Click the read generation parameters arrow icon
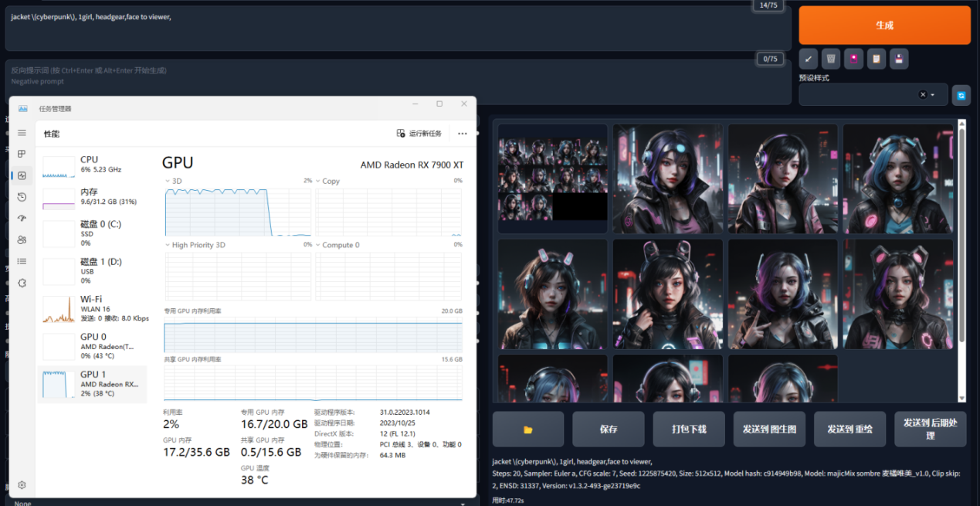 [x=809, y=59]
